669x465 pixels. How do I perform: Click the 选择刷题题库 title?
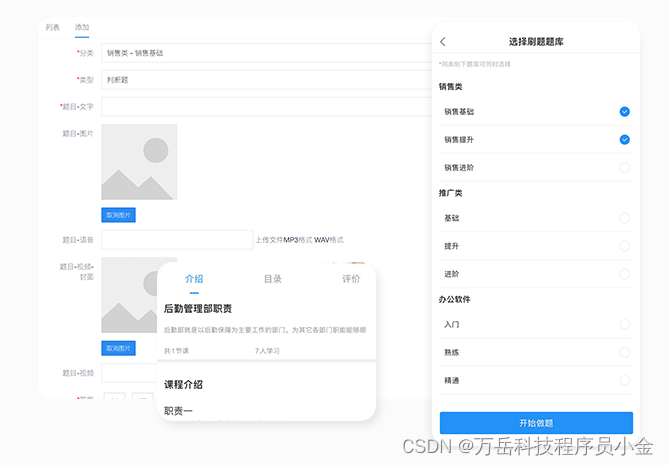point(536,42)
